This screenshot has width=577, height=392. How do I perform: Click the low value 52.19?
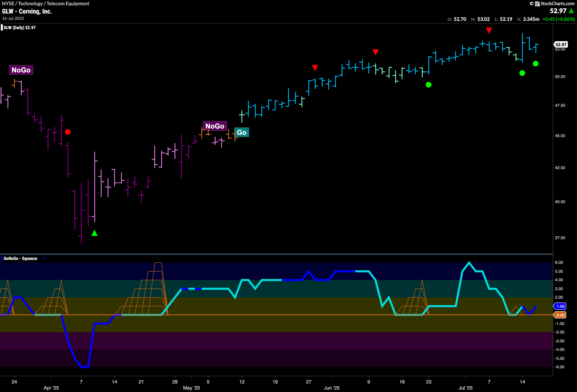point(506,19)
